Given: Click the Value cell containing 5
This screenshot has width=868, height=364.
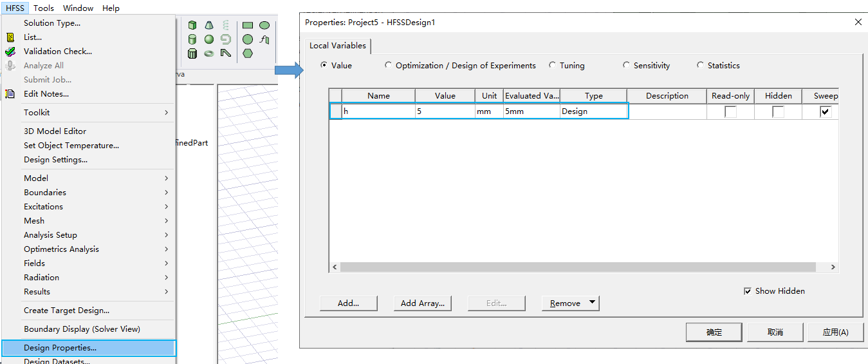Looking at the screenshot, I should [x=445, y=111].
